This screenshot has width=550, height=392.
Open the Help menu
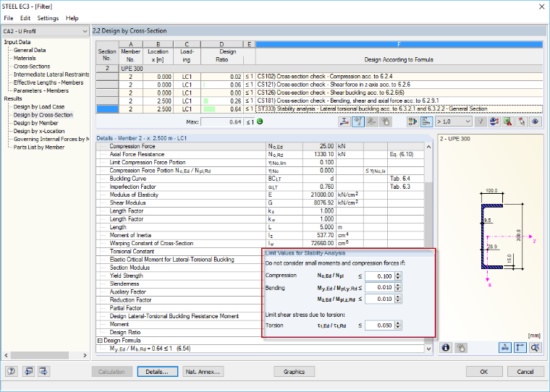pos(72,18)
